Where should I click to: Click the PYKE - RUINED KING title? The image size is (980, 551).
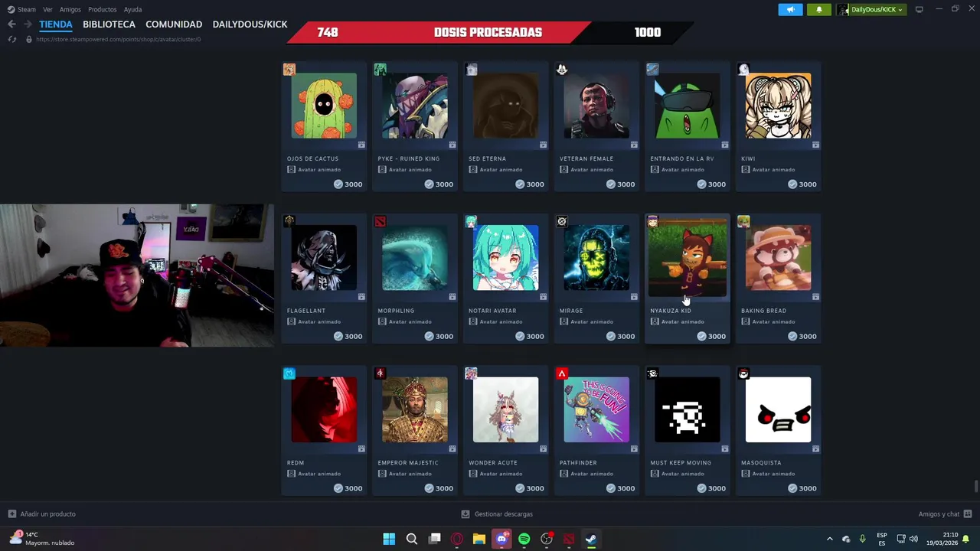408,158
